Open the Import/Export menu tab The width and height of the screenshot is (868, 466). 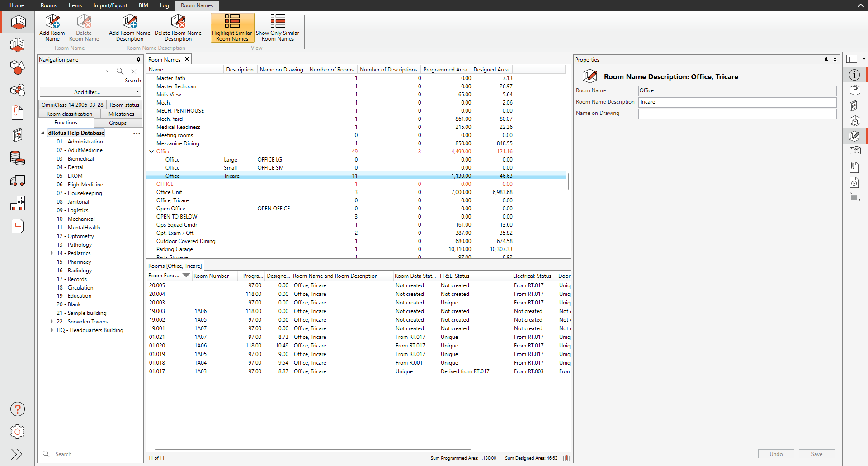tap(110, 5)
